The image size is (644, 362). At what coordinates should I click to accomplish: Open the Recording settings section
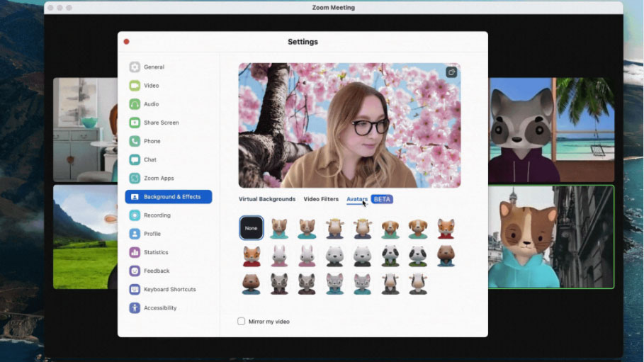[x=157, y=215]
